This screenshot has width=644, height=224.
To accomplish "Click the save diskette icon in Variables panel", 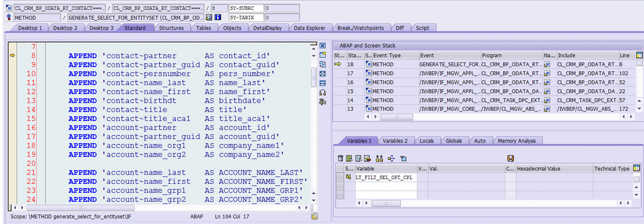I will [x=511, y=158].
